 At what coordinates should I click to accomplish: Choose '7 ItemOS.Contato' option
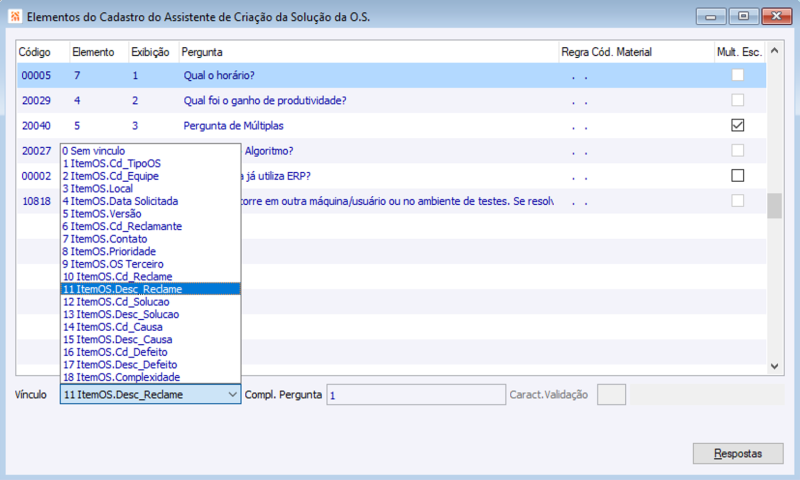tap(150, 239)
